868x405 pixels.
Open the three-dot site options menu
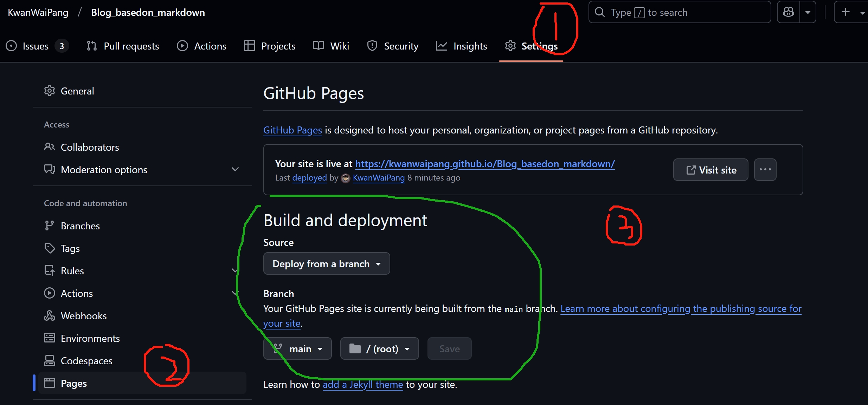[x=765, y=170]
